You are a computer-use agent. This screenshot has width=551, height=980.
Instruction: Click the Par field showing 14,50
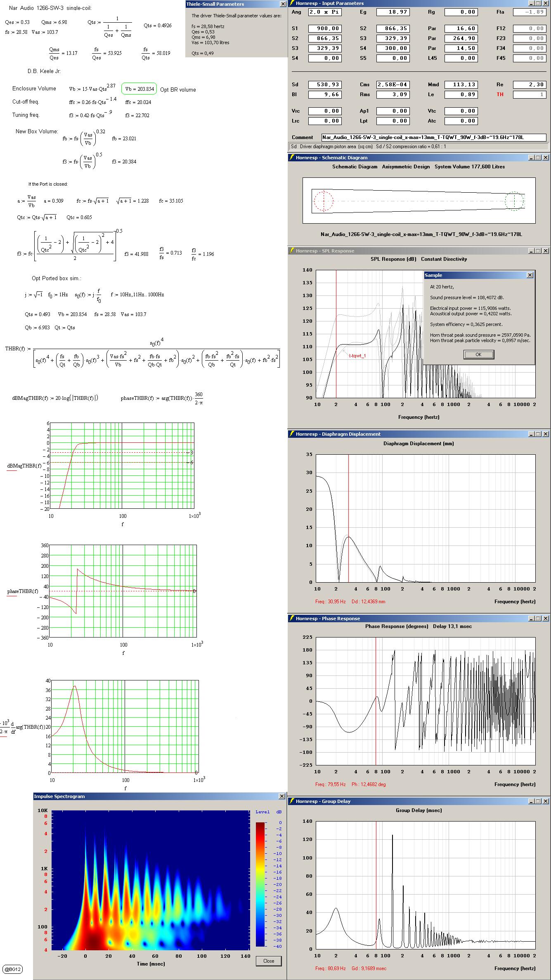461,48
